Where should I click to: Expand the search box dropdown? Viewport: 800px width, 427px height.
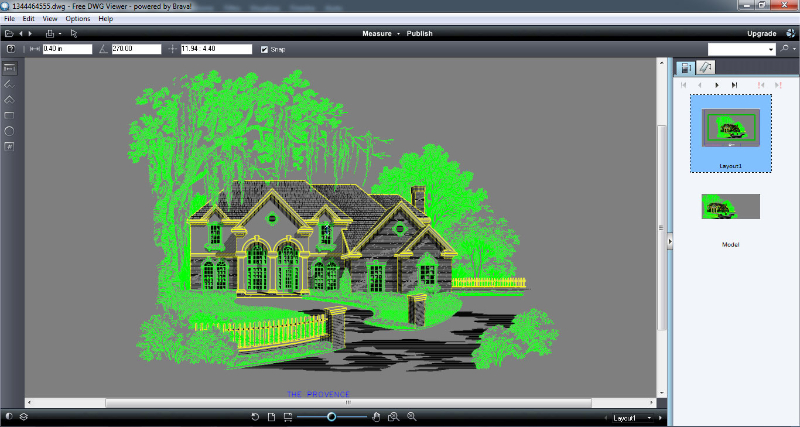771,49
